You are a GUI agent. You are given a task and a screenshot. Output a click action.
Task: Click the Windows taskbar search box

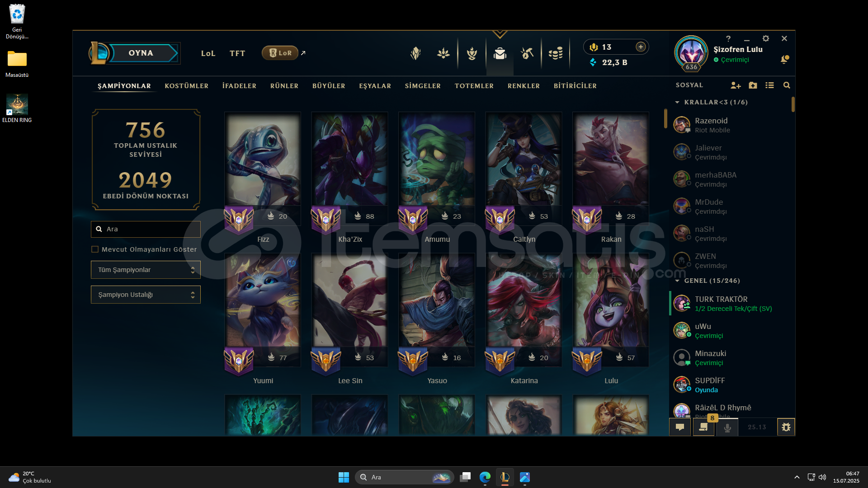[x=404, y=477]
